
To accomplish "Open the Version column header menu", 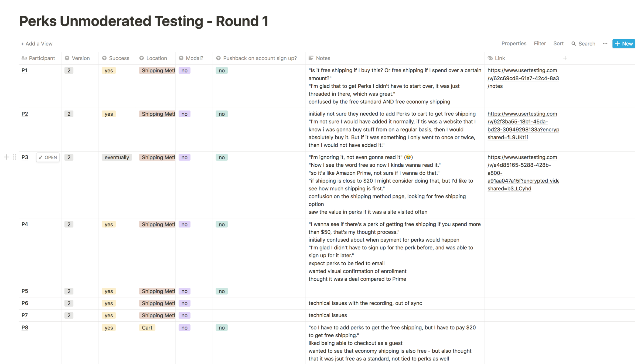I will (x=80, y=58).
